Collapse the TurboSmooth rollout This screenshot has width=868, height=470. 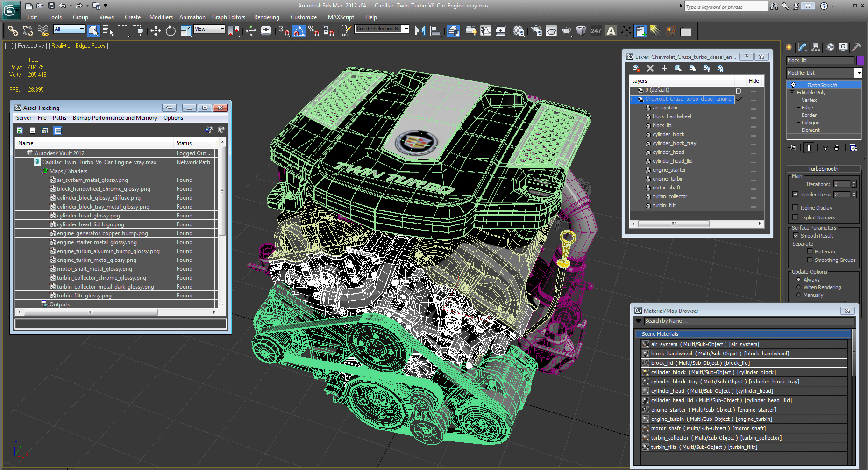[x=789, y=169]
